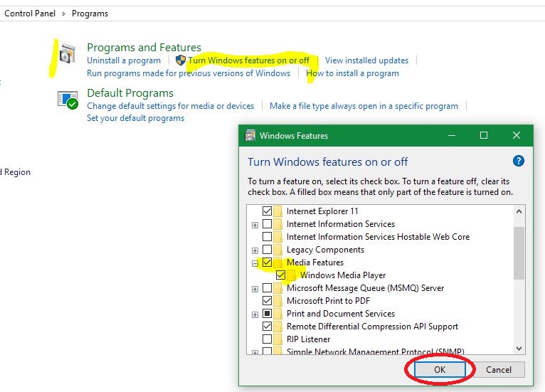Click the scrollbar down arrow in features list
The width and height of the screenshot is (545, 392).
point(519,348)
